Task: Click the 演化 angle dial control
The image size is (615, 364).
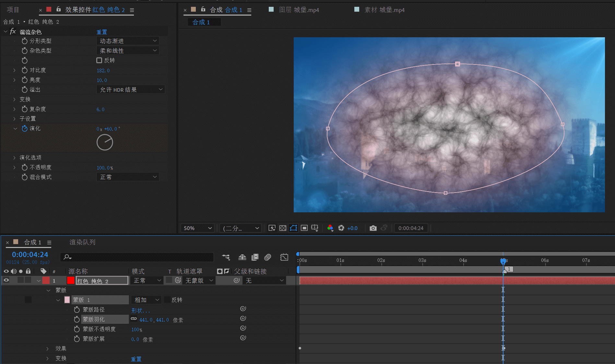Action: [105, 142]
